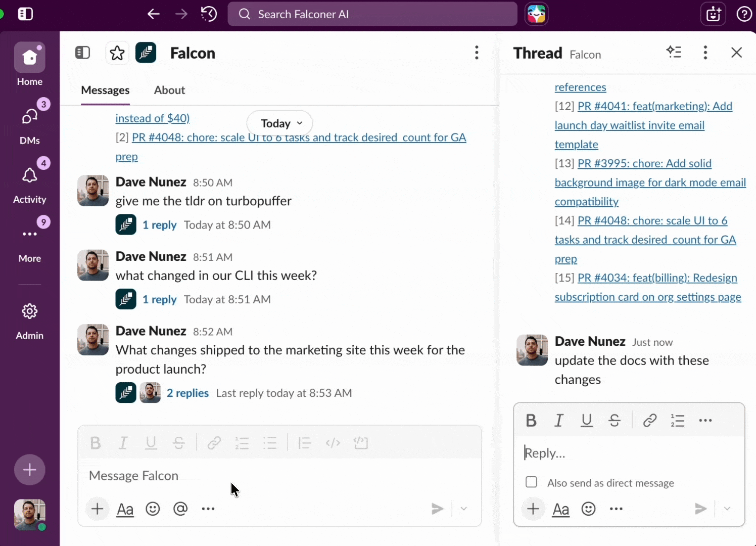The width and height of the screenshot is (756, 546).
Task: Select the Messages tab
Action: pos(105,90)
